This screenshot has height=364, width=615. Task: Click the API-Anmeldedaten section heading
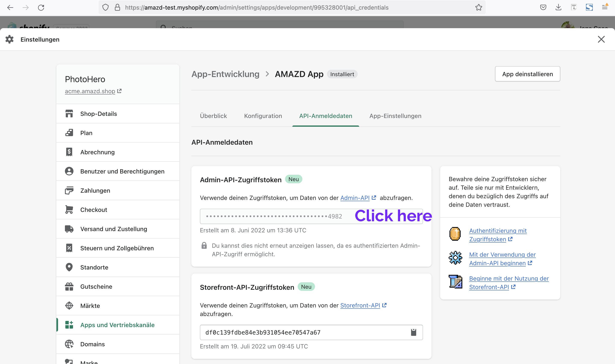tap(222, 142)
